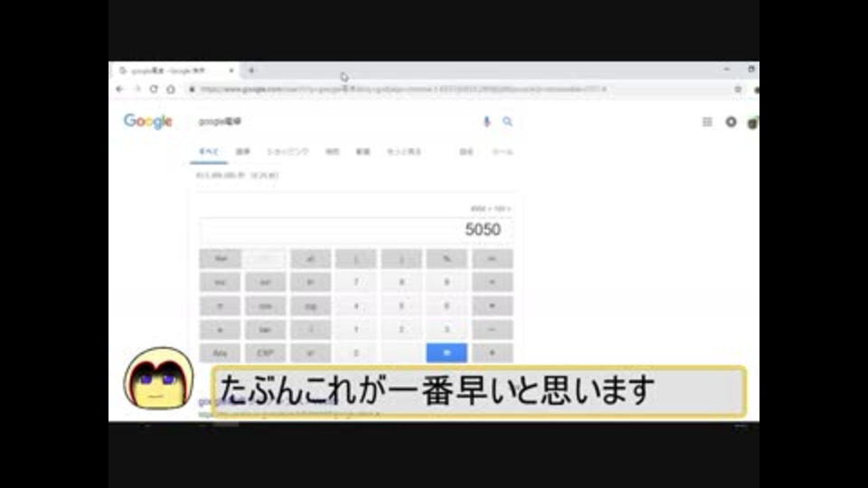The width and height of the screenshot is (868, 488).
Task: Click the factorial x! key
Action: pos(310,259)
